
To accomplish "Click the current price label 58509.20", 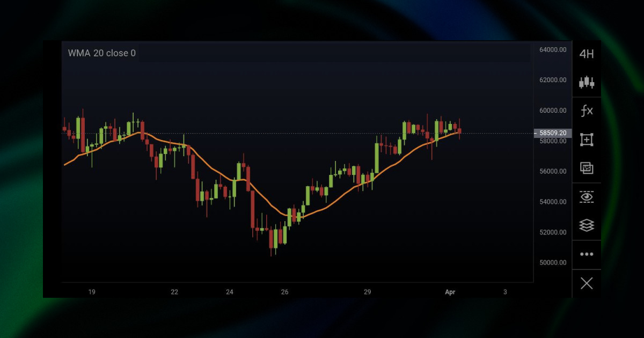I will [552, 133].
